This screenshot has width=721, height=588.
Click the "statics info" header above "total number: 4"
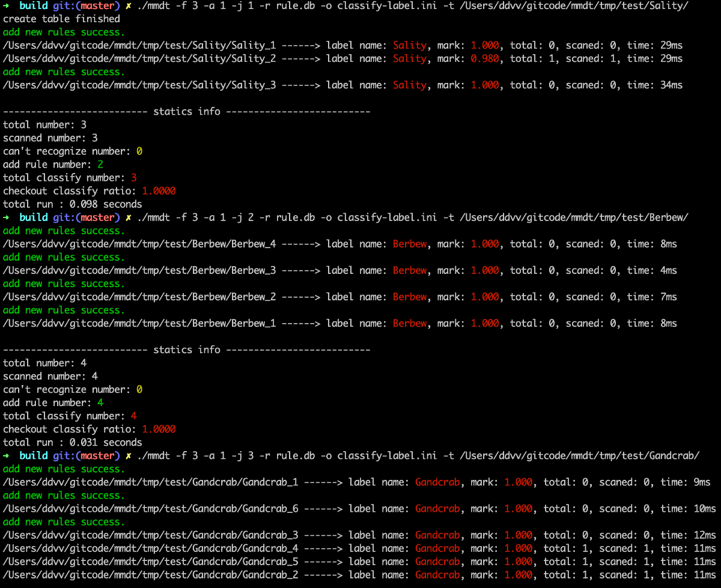pyautogui.click(x=187, y=350)
